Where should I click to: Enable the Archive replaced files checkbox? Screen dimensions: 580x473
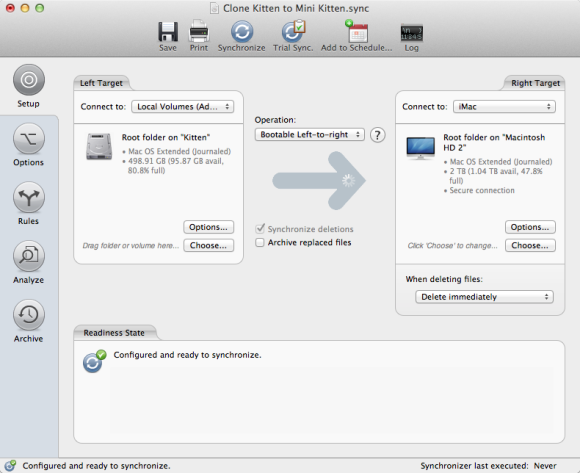click(x=260, y=243)
